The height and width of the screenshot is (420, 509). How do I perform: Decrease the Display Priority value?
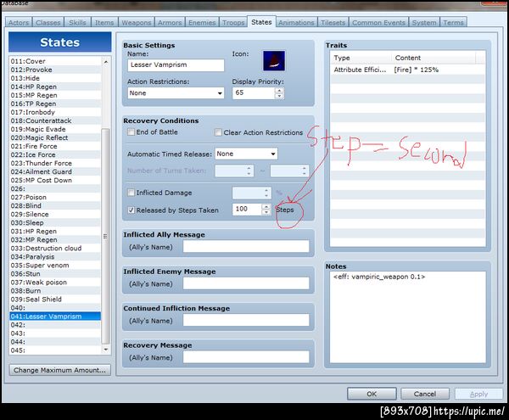pyautogui.click(x=279, y=96)
